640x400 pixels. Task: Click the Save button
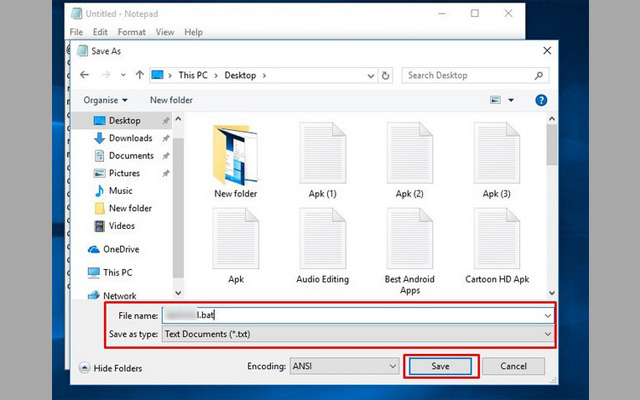point(441,367)
